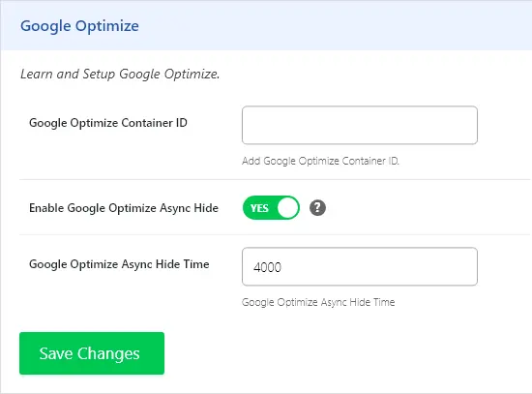Screen dimensions: 532x394
Task: Toggle Enable Google Optimize Async Hide switch
Action: tap(271, 207)
